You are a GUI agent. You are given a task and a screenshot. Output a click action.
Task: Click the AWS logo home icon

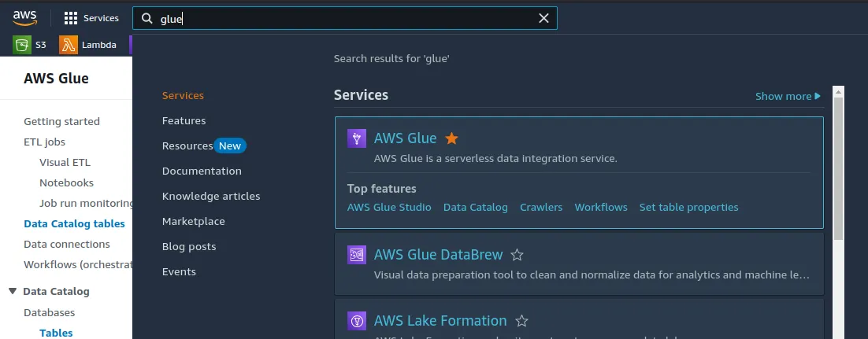point(24,18)
